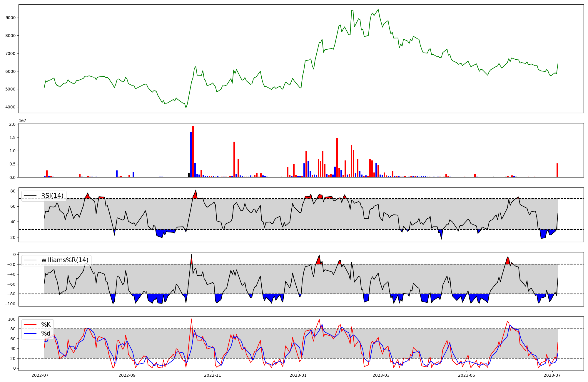Click the 2023-01 x-axis date label
This screenshot has height=382, width=588.
pyautogui.click(x=298, y=375)
